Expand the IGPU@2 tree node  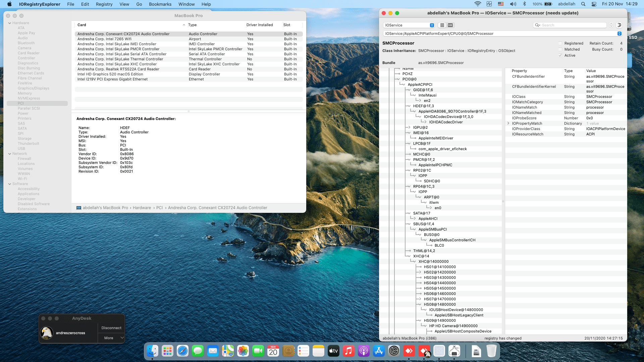(409, 127)
